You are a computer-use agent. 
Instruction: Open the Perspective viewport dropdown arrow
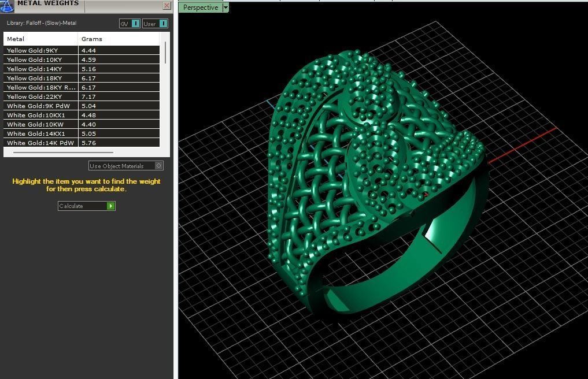[x=225, y=8]
